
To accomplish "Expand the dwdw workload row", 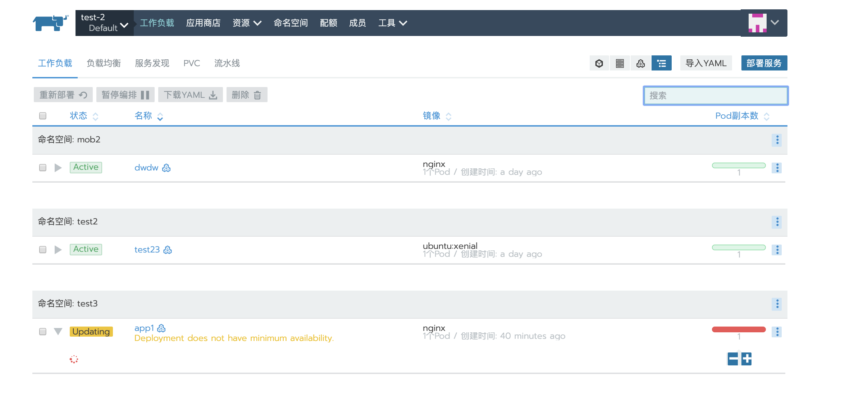I will coord(58,167).
